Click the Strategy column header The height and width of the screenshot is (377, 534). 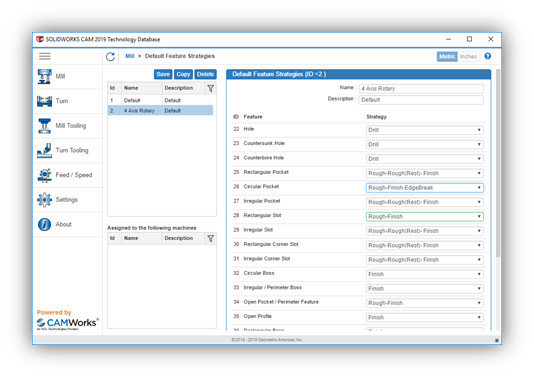pyautogui.click(x=377, y=117)
